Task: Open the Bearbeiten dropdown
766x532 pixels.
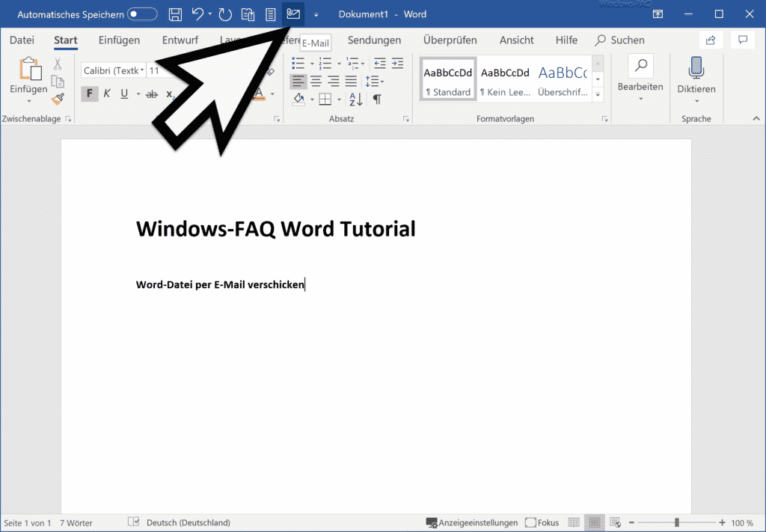Action: pyautogui.click(x=640, y=78)
